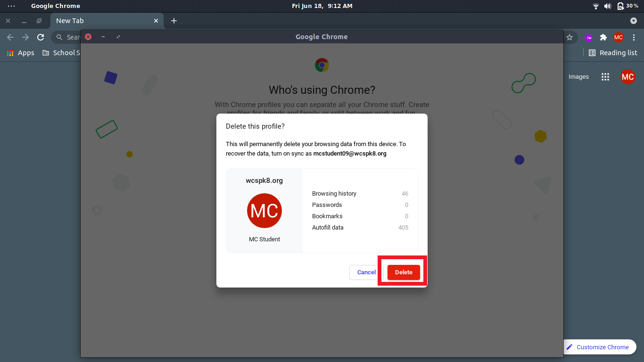
Task: Confirm with the red Delete button
Action: pyautogui.click(x=404, y=272)
